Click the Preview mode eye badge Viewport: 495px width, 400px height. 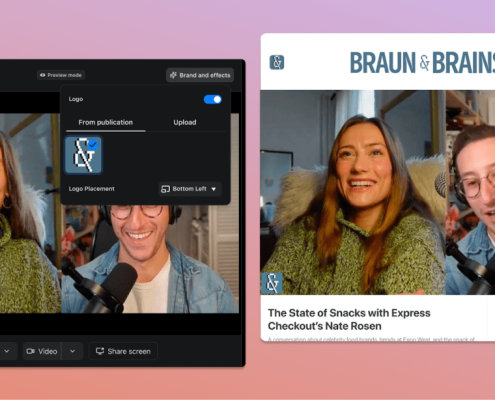(x=61, y=75)
